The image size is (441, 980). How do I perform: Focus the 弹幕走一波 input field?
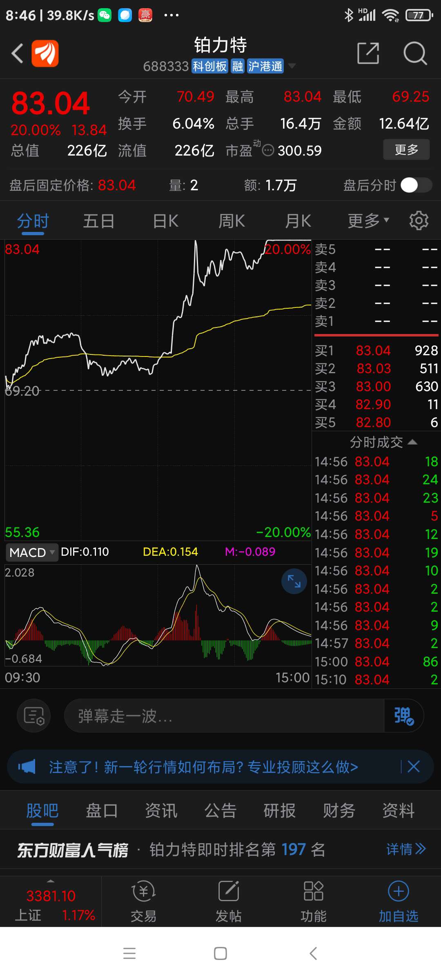pos(224,715)
